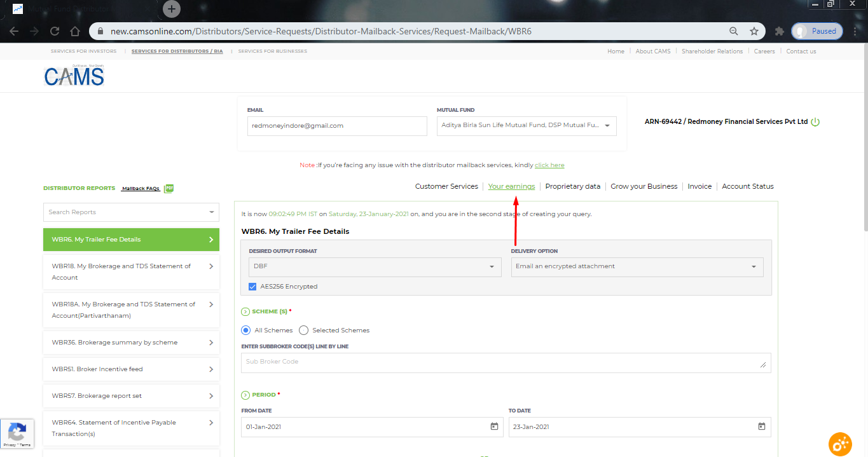Click the CAMS logo
The height and width of the screenshot is (457, 868).
74,76
